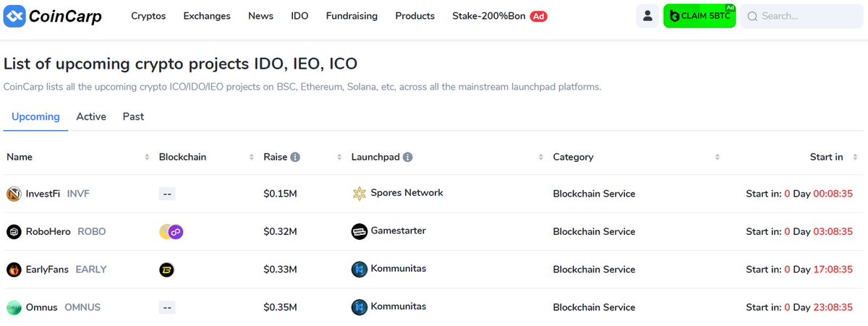Click the InvestFi project logo

point(14,194)
